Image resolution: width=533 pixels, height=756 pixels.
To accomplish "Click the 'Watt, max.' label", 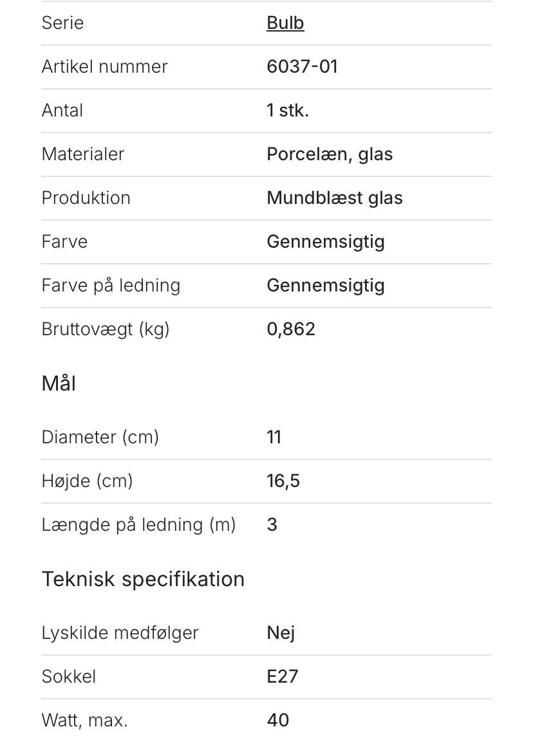I will coord(84,721).
